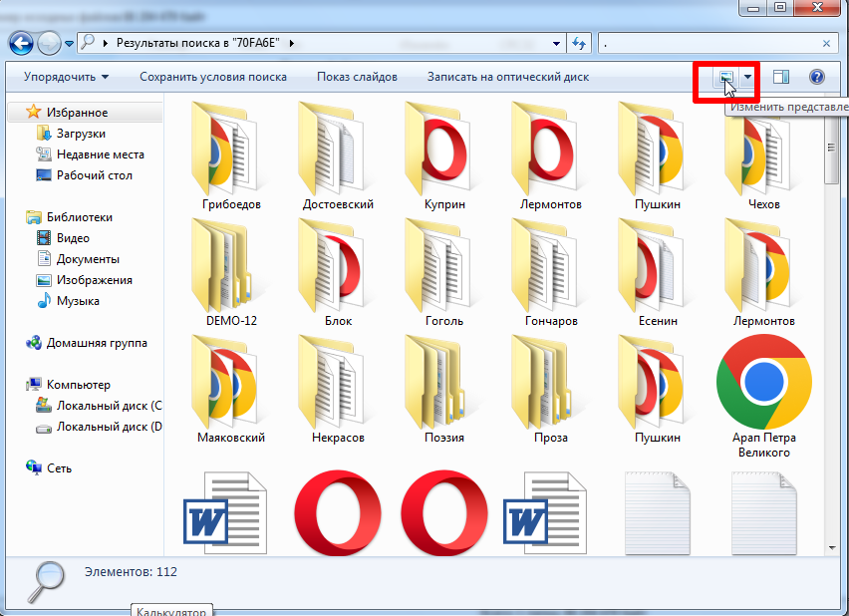Start Показ слайдов
The height and width of the screenshot is (616, 849).
click(x=357, y=77)
